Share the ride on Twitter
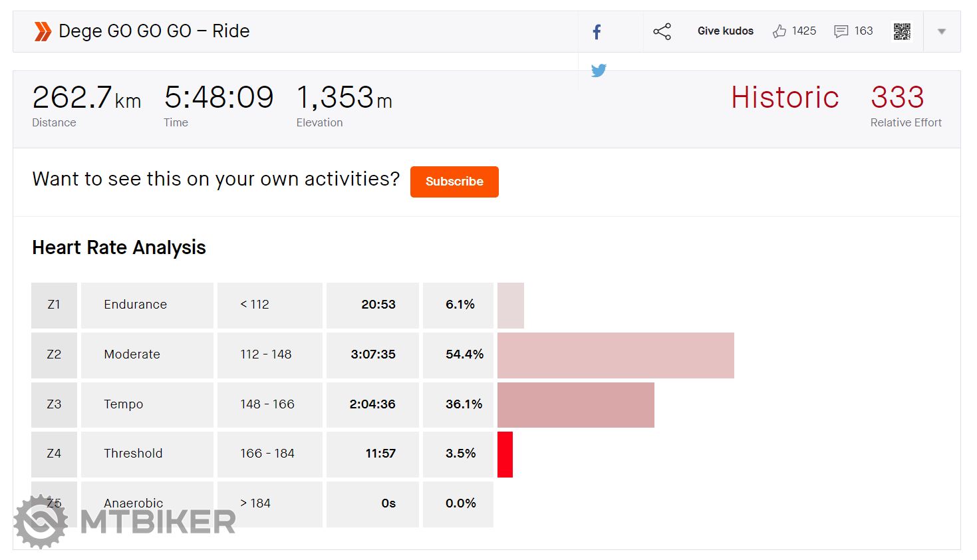Screen dimensions: 977x560 599,70
